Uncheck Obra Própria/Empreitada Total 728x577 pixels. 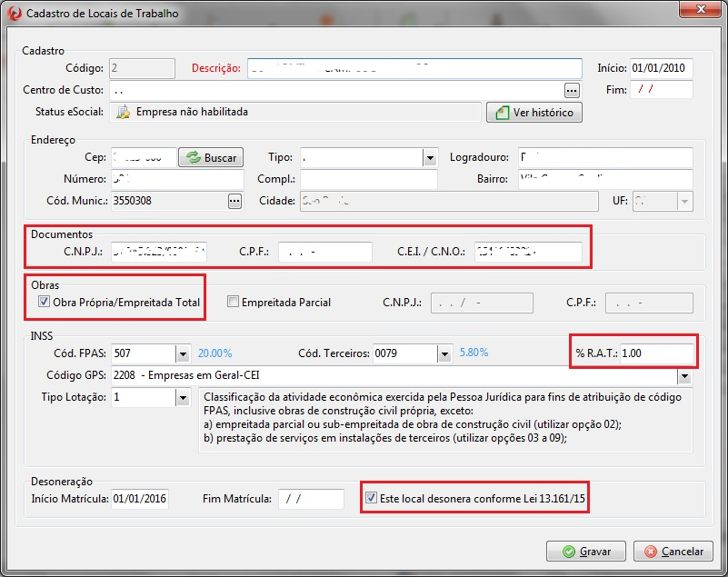44,302
